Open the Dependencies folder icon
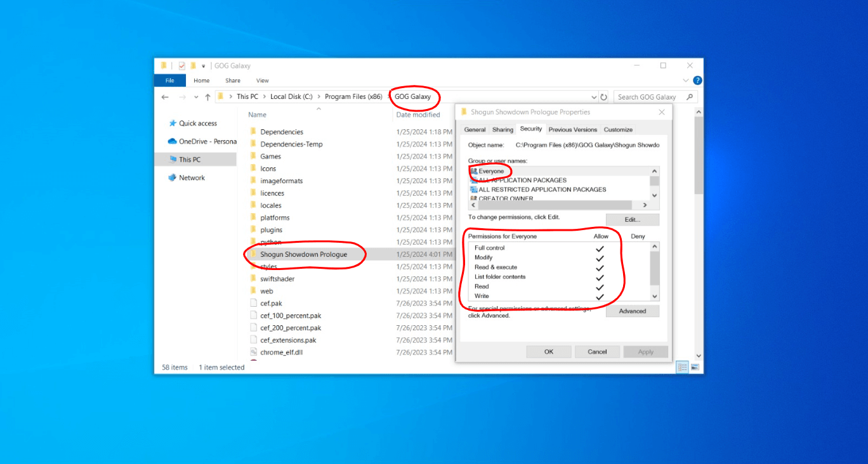The image size is (868, 464). pyautogui.click(x=253, y=132)
